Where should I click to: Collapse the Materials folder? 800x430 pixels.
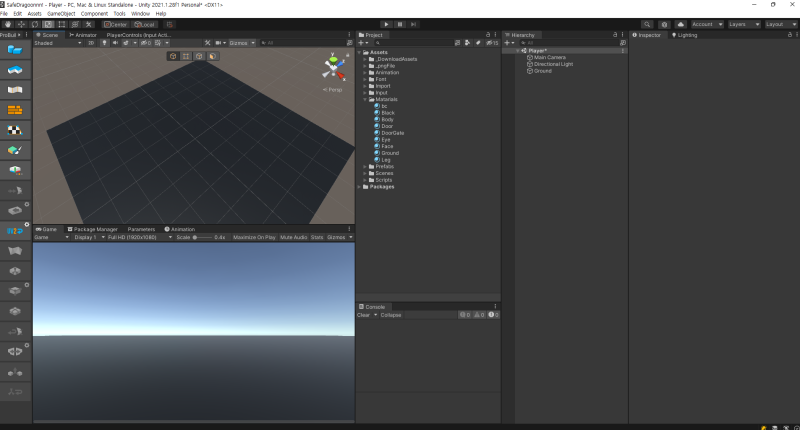tap(365, 99)
